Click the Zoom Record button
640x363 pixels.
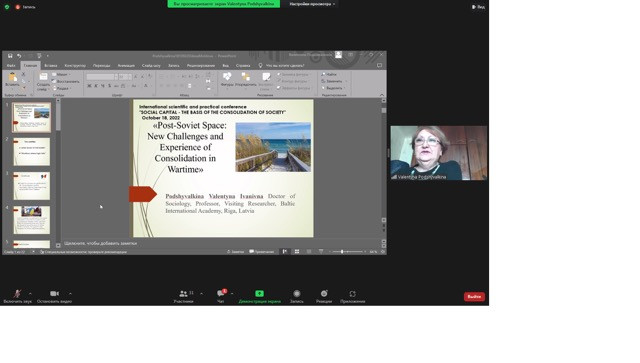(297, 296)
